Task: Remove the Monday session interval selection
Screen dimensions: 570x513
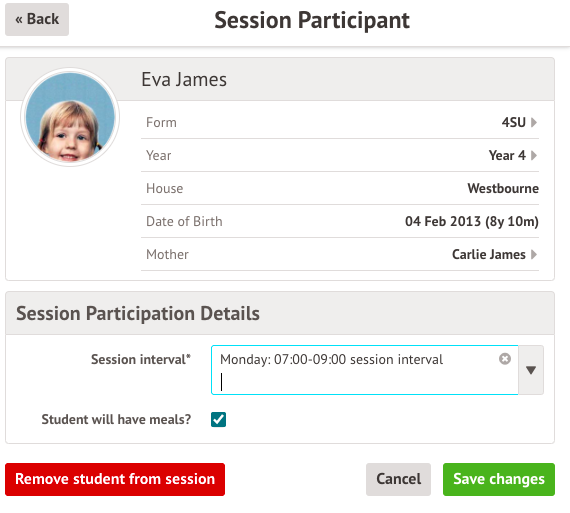Action: click(x=505, y=359)
